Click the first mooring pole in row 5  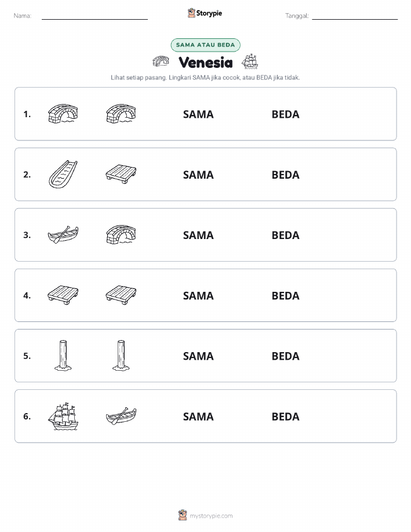63,356
